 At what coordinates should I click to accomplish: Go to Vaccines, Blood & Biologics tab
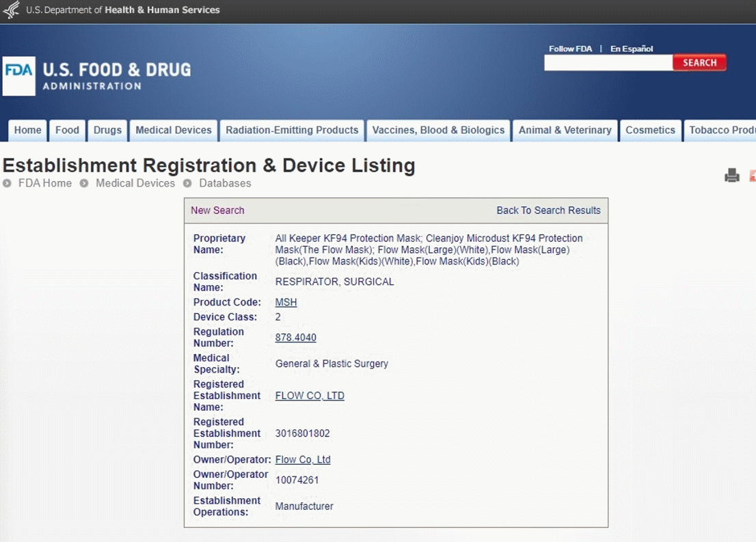(438, 131)
